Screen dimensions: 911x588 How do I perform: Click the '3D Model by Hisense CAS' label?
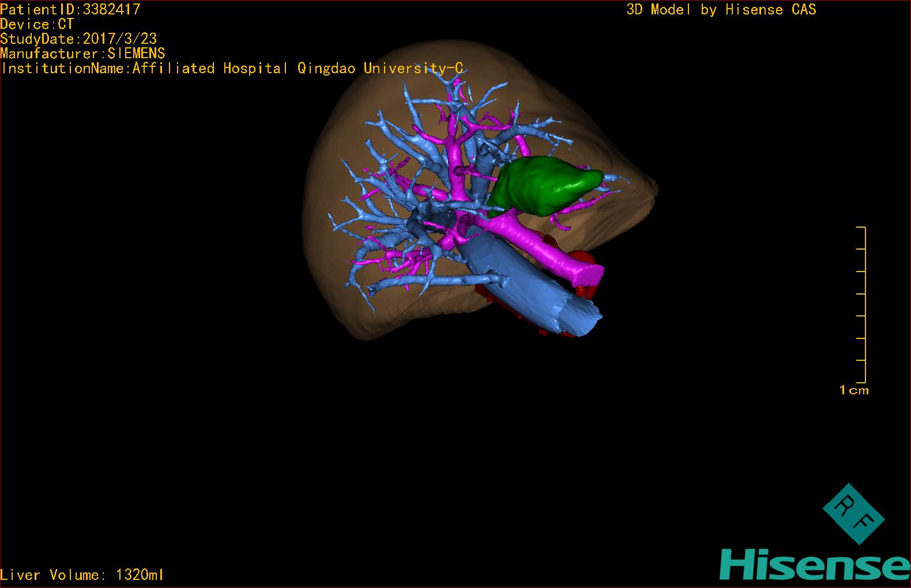pos(721,9)
